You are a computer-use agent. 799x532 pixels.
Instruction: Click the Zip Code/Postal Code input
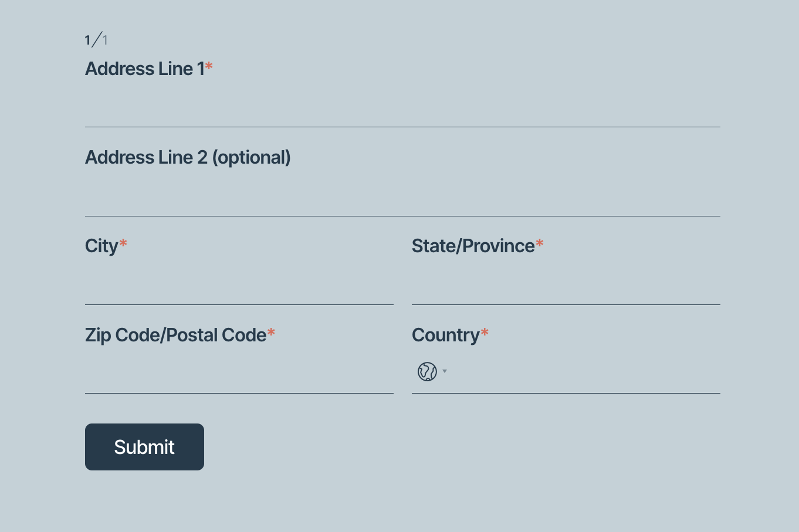tap(239, 374)
